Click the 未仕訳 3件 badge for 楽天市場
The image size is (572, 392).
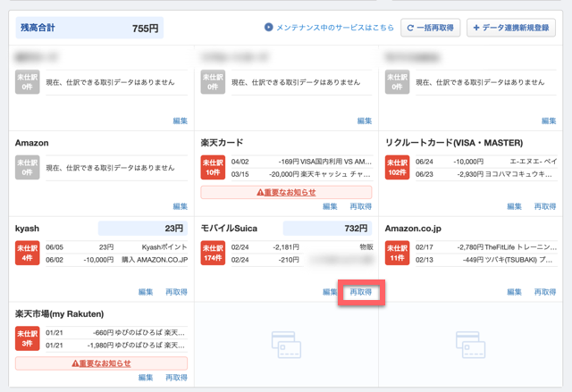pyautogui.click(x=28, y=338)
